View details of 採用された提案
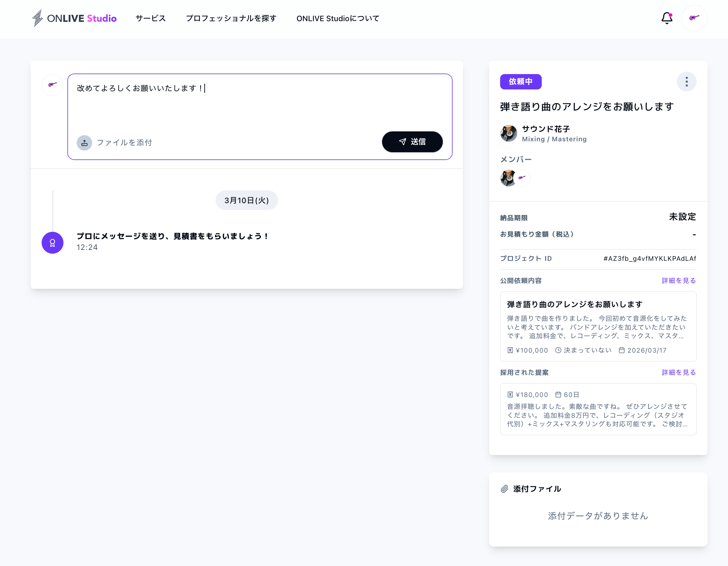 coord(679,372)
